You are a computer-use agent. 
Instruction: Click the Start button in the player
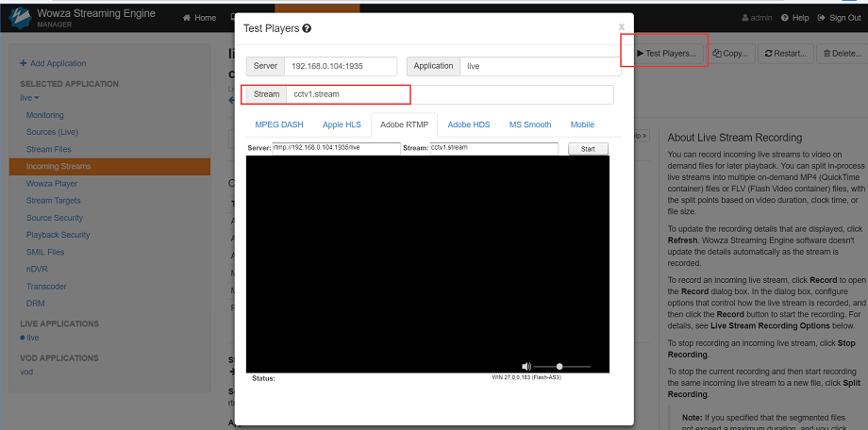coord(588,149)
